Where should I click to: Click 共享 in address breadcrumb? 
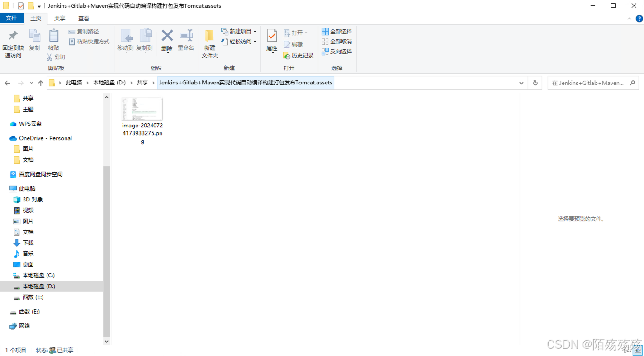click(142, 83)
